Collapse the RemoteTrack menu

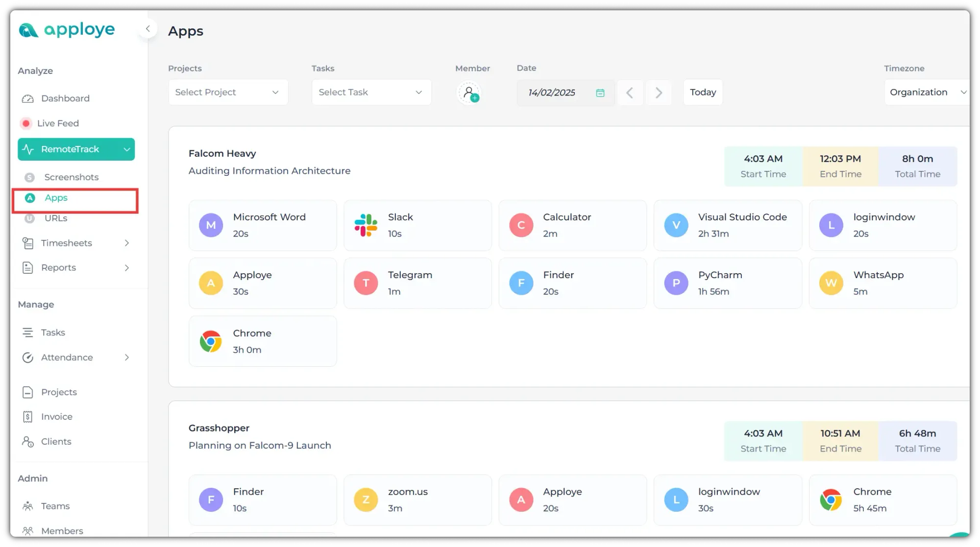click(126, 149)
